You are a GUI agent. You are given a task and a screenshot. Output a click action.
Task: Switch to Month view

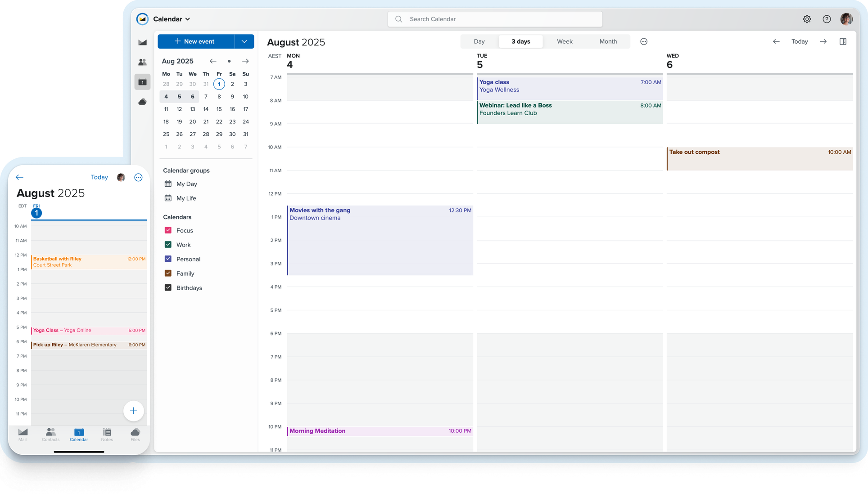click(608, 41)
